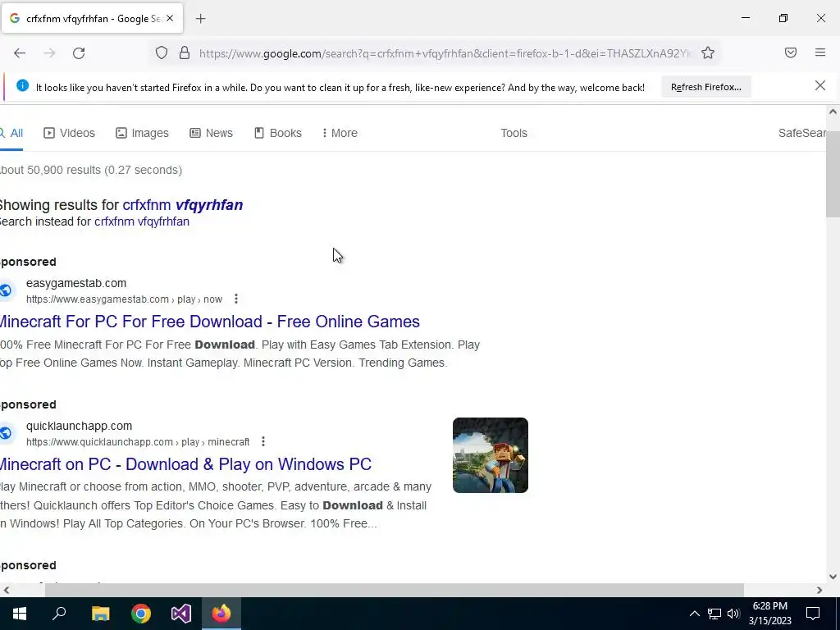Open corrected query link crfxfnm vfqyrhfan

coord(183,204)
